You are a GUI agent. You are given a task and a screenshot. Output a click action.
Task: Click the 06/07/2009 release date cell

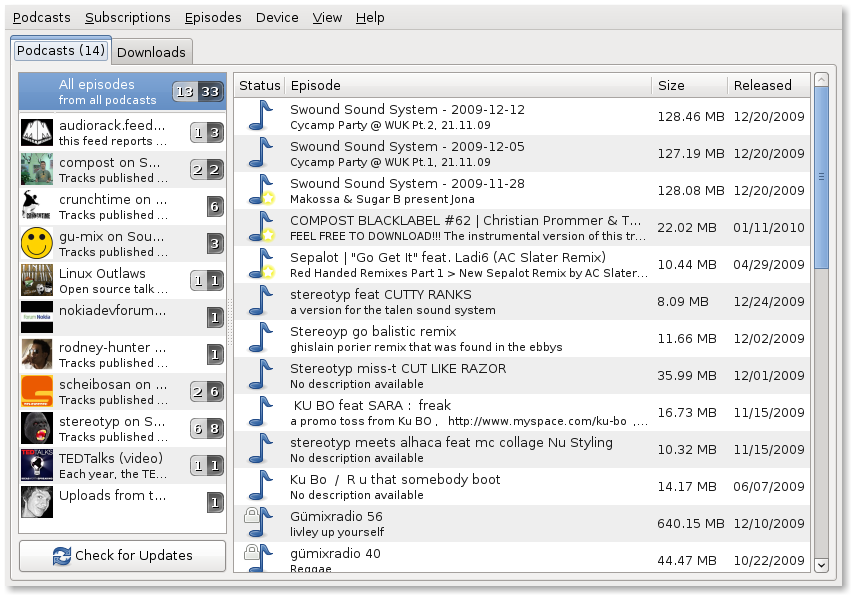tap(769, 486)
